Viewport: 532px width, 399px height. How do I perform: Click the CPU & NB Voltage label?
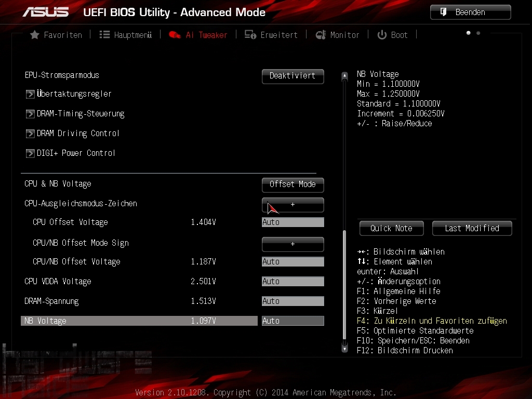(58, 184)
